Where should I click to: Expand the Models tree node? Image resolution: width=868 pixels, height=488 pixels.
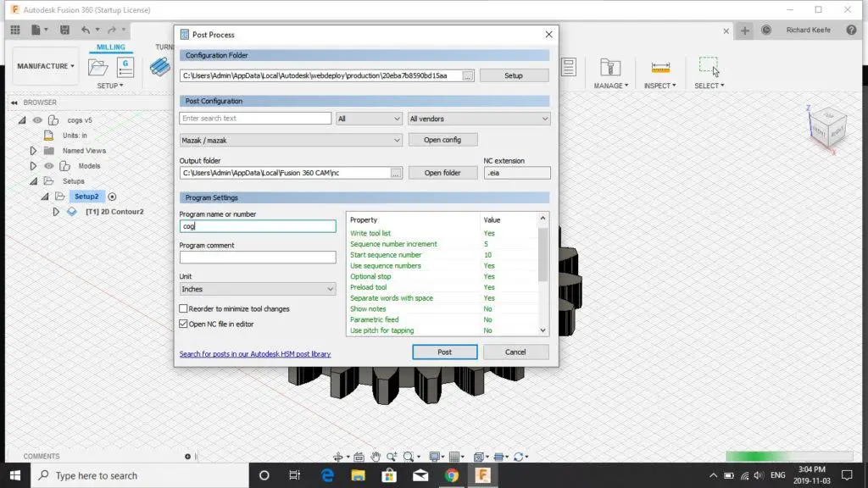point(33,166)
